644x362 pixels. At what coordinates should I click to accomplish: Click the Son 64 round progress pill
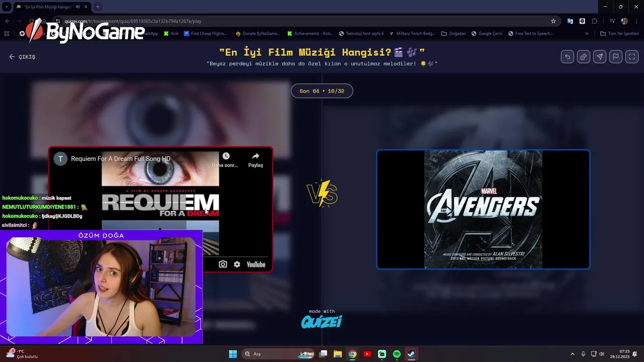(322, 91)
